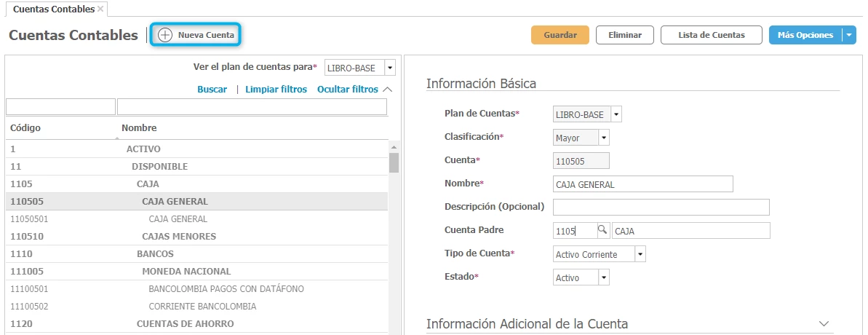This screenshot has width=868, height=335.
Task: Select the CAJAS MENORES account row
Action: [x=178, y=237]
